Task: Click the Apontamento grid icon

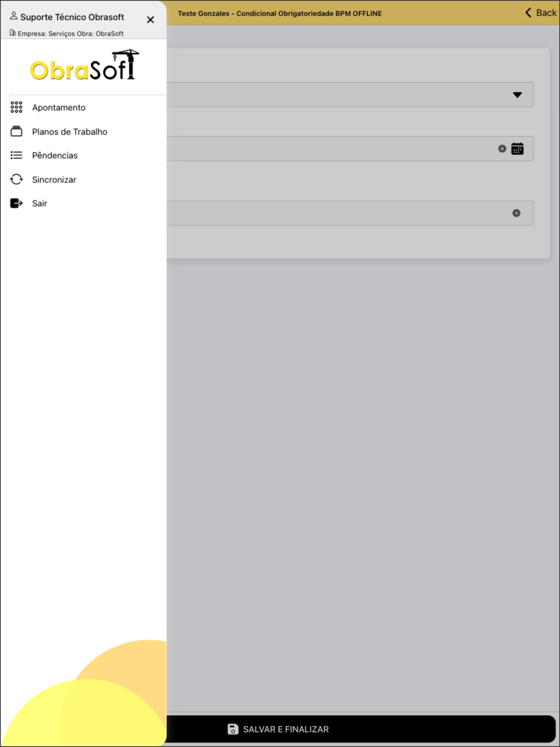Action: pyautogui.click(x=16, y=108)
